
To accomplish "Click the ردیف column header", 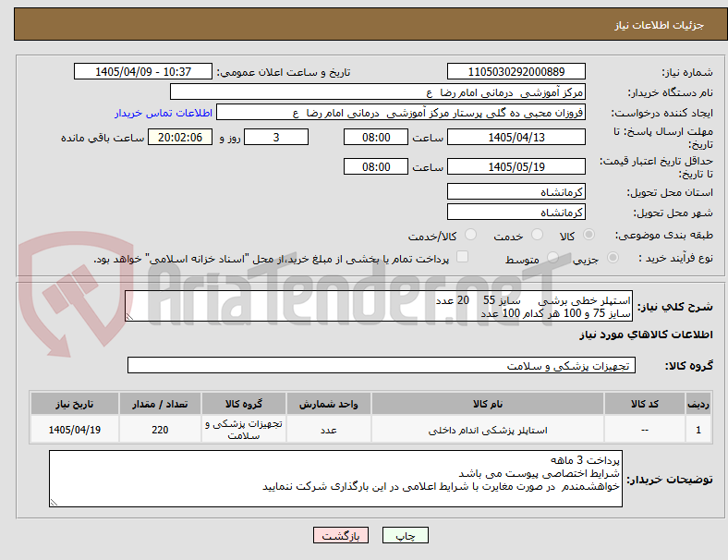I will point(698,404).
